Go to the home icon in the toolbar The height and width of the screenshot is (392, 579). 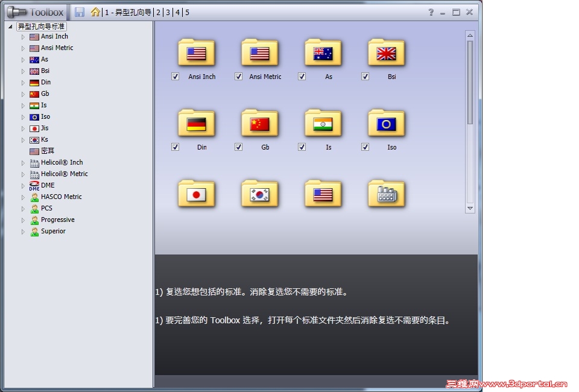95,12
